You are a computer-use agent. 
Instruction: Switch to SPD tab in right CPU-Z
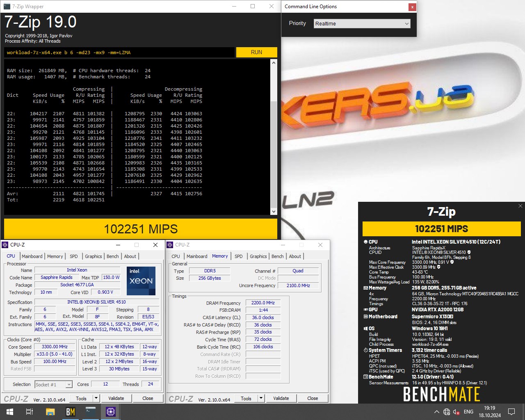pos(239,256)
